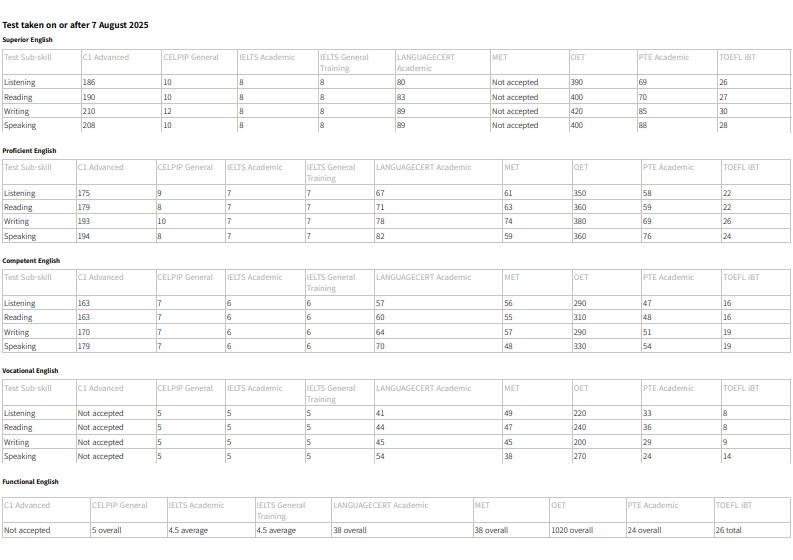This screenshot has height=560, width=793.
Task: Select Proficient English Speaking C1 Advanced score 194
Action: (x=85, y=236)
